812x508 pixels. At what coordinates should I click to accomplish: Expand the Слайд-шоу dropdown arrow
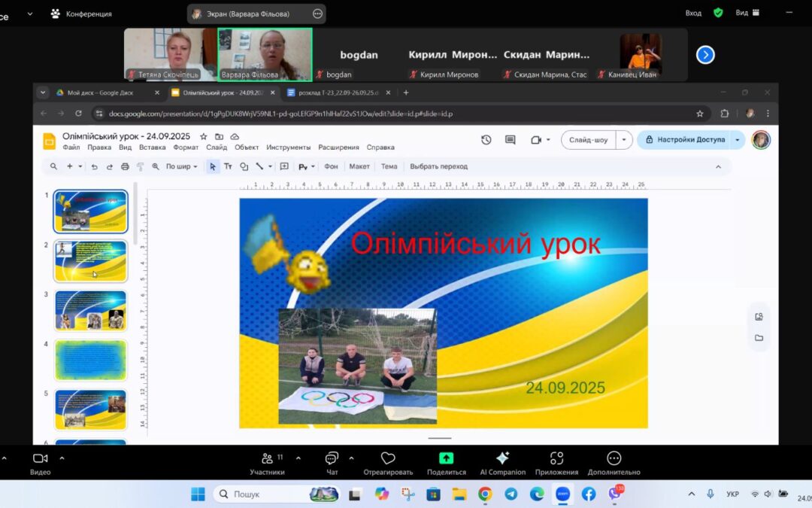coord(624,140)
